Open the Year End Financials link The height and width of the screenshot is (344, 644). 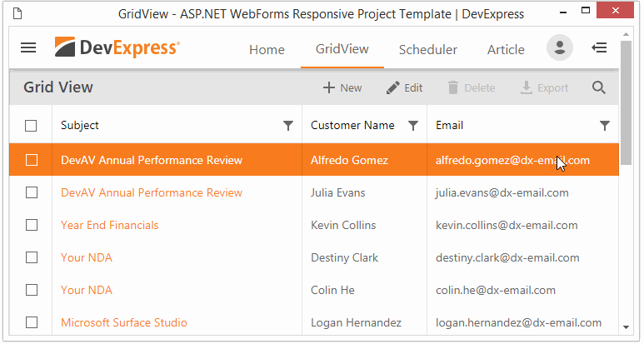(109, 225)
